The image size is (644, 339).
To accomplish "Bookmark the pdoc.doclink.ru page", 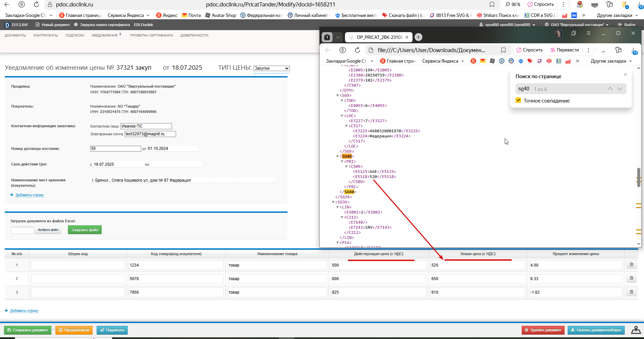I will click(x=492, y=4).
